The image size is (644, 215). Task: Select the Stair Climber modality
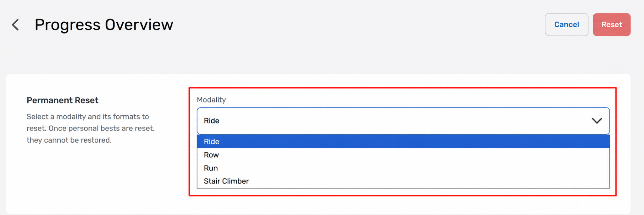(x=403, y=181)
